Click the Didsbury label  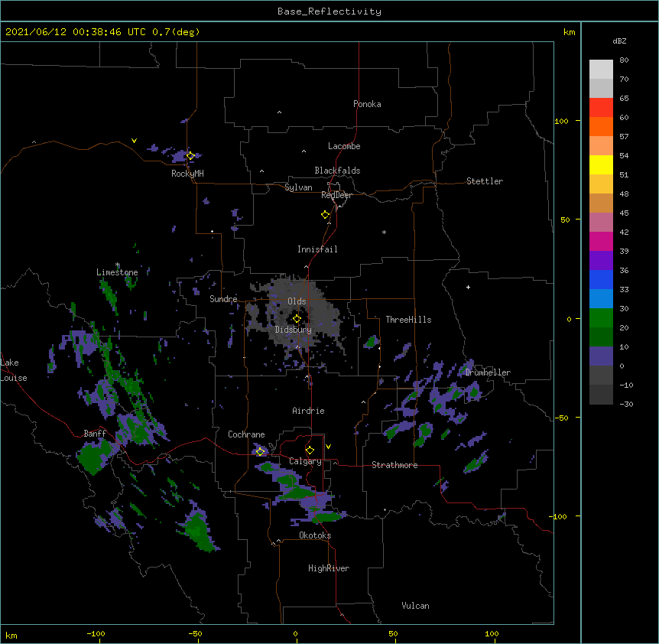(294, 330)
